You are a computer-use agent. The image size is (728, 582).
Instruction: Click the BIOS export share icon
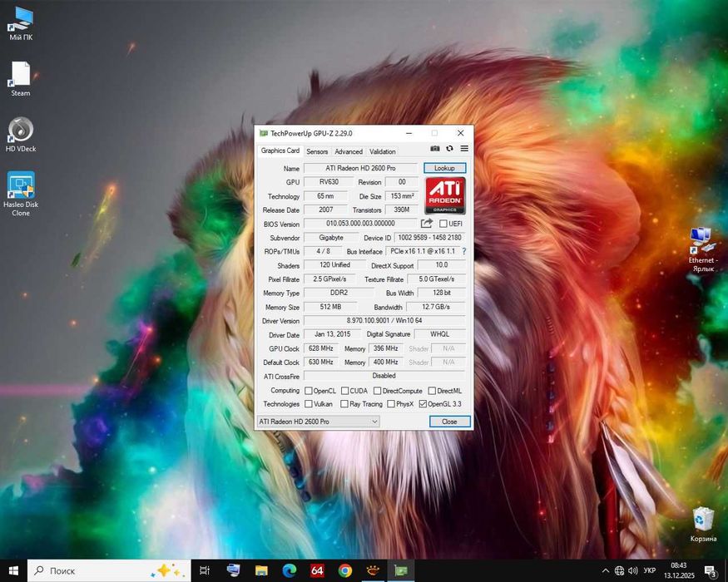click(x=426, y=224)
